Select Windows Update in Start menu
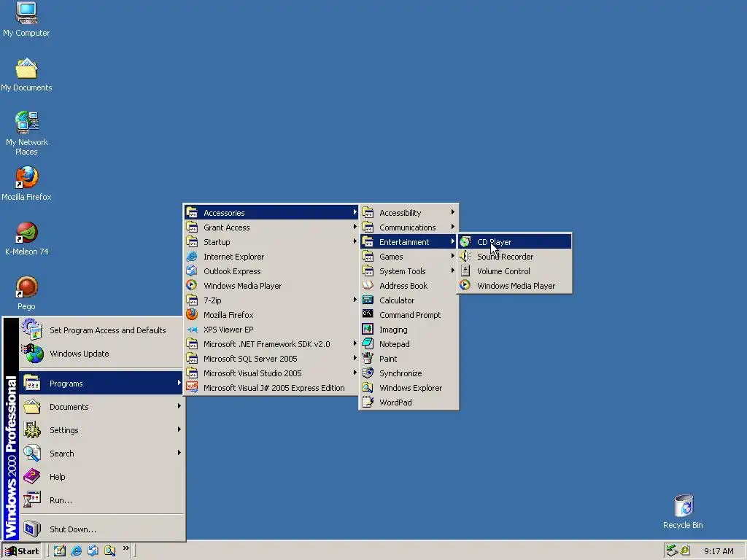This screenshot has height=560, width=747. 101,354
